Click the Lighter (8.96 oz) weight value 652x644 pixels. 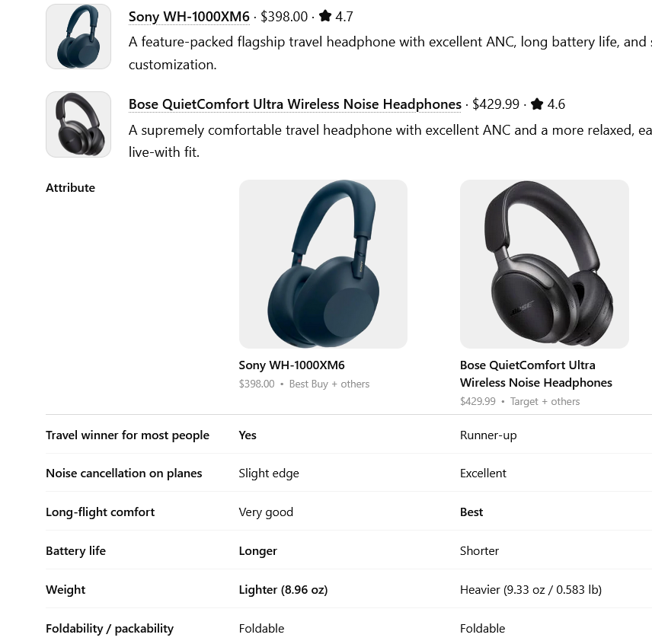point(283,589)
